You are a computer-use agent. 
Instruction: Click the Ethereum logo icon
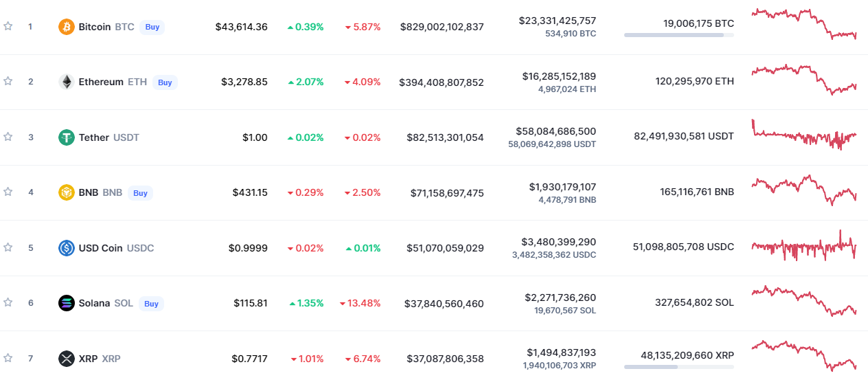[x=67, y=82]
